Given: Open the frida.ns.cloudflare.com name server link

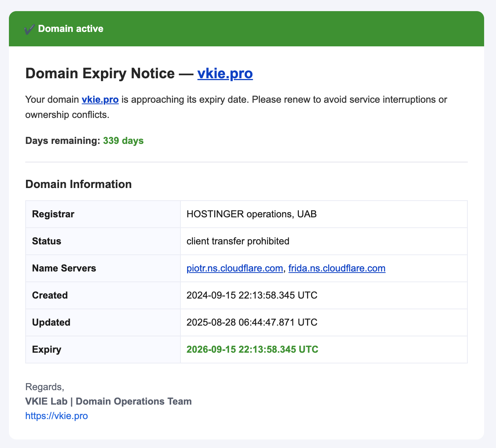Looking at the screenshot, I should (x=337, y=268).
